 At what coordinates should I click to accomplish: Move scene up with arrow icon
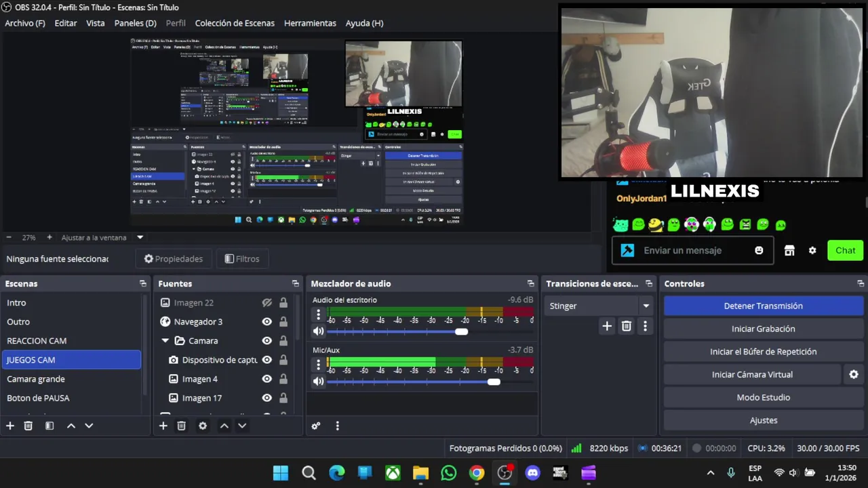pyautogui.click(x=71, y=426)
